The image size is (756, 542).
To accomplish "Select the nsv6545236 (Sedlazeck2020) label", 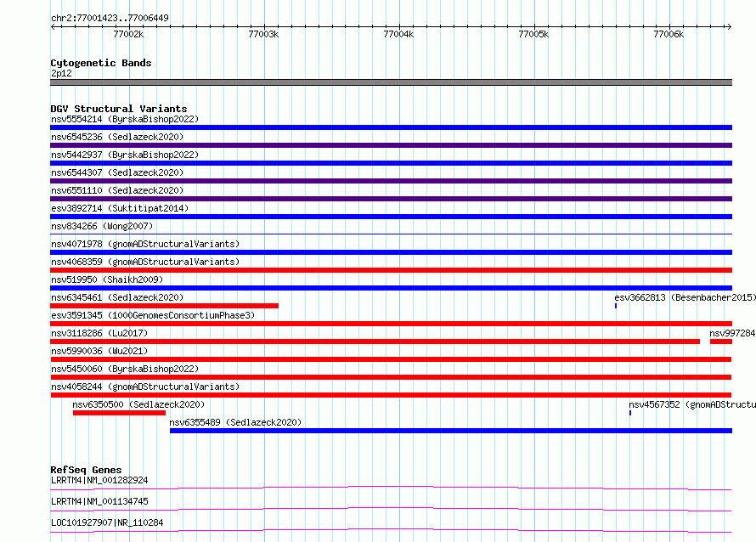I will [x=117, y=137].
